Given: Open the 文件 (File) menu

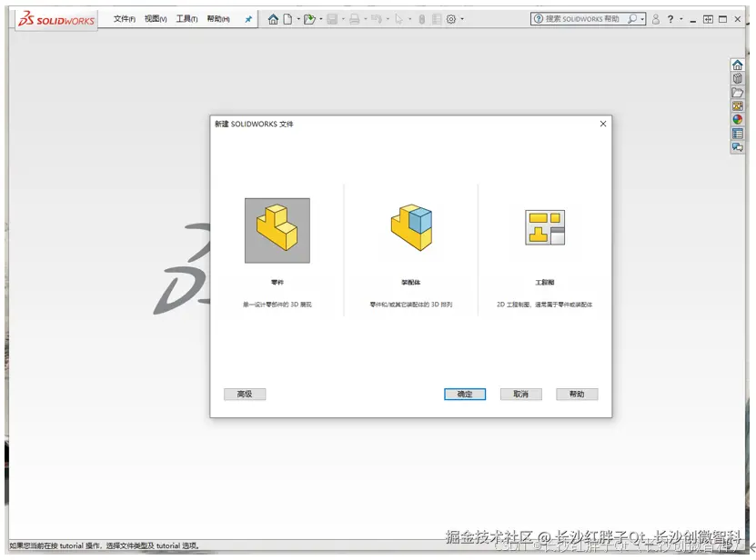Looking at the screenshot, I should coord(125,19).
